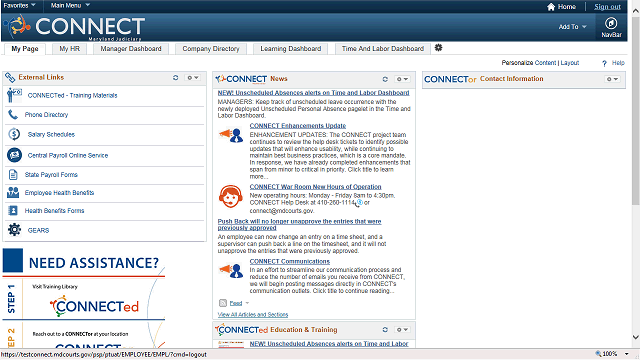
Task: Click the External Links paperclip icon
Action: pos(10,78)
